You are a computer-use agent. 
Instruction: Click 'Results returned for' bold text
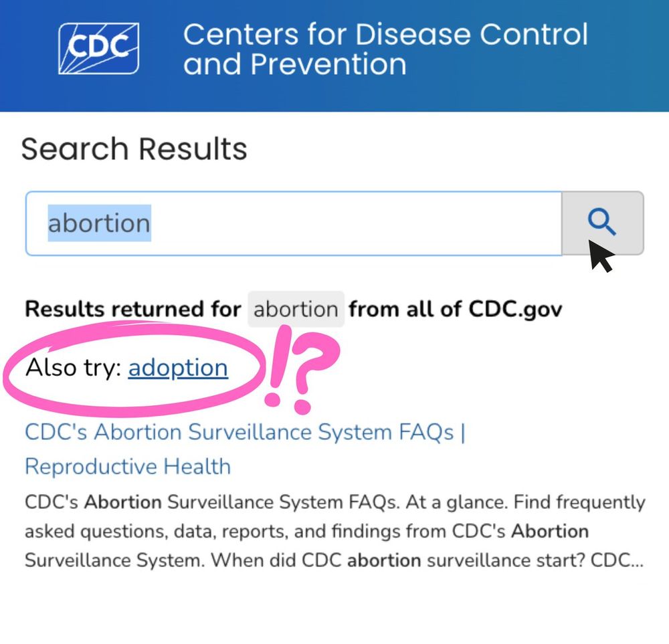click(x=133, y=309)
